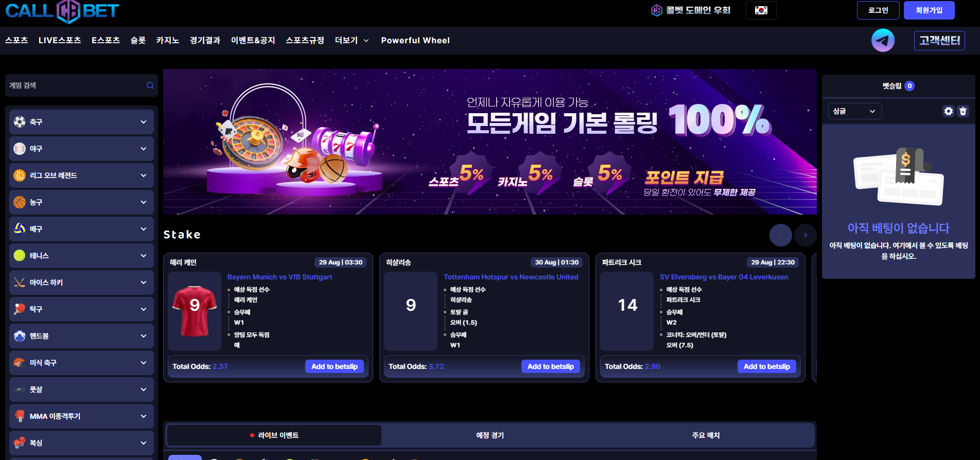Open the 경기결과 menu item

coord(205,40)
